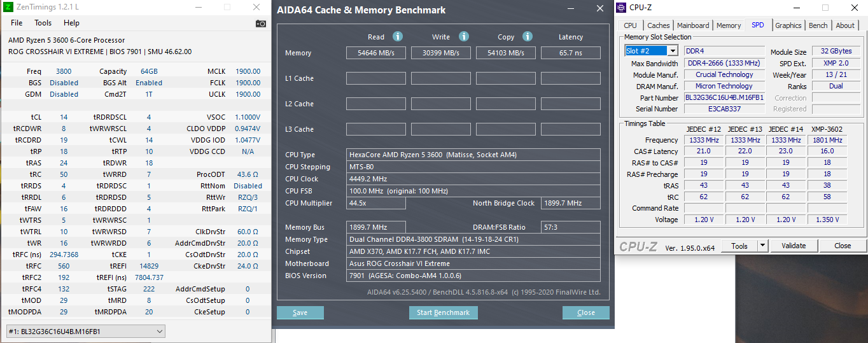Image resolution: width=868 pixels, height=343 pixels.
Task: Select the SPD tab in CPU-Z
Action: [757, 25]
